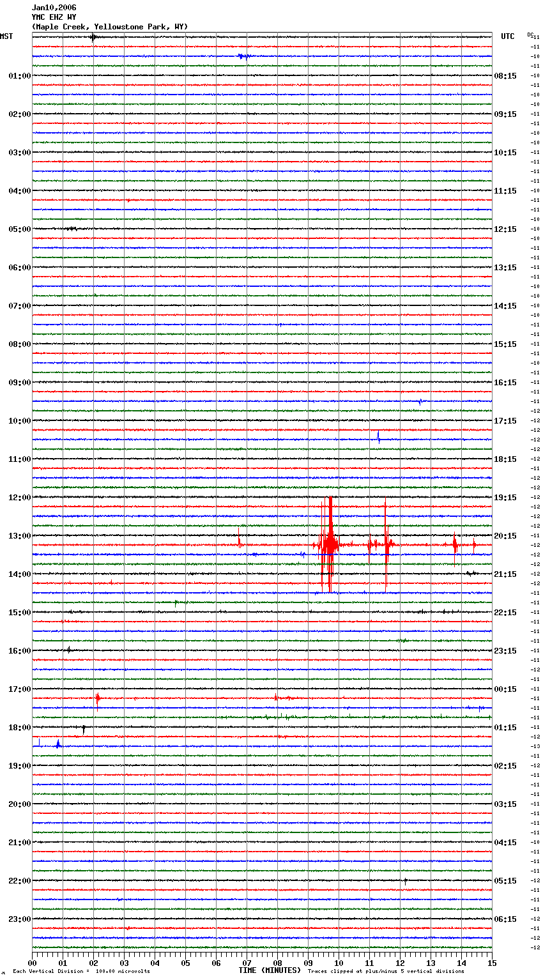Click the 01:15 UTC time label
This screenshot has width=543, height=980.
(505, 728)
